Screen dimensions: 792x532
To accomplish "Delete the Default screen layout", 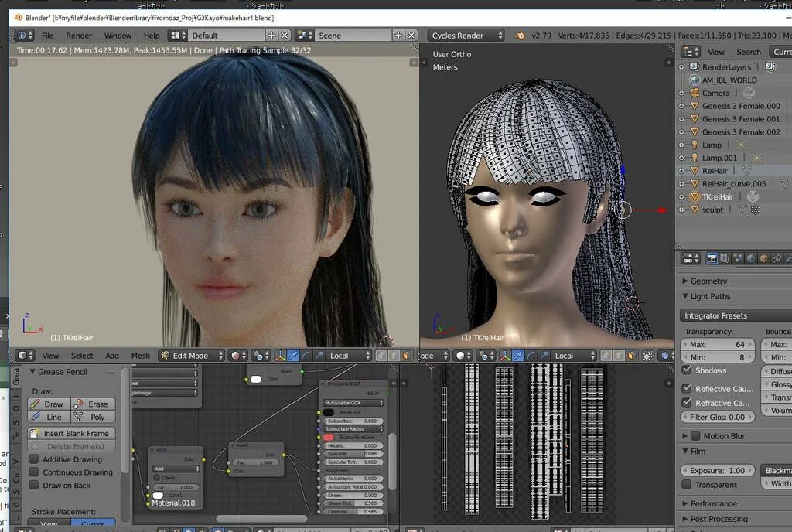I will click(x=285, y=36).
